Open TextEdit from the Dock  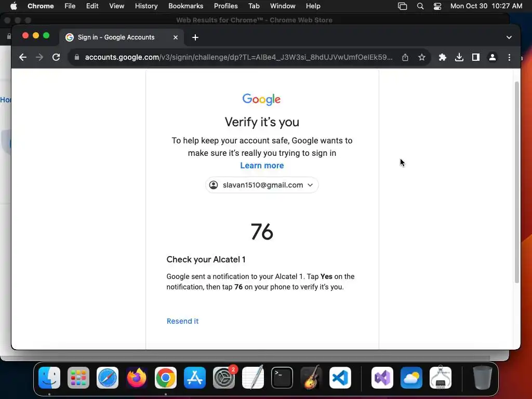point(253,378)
